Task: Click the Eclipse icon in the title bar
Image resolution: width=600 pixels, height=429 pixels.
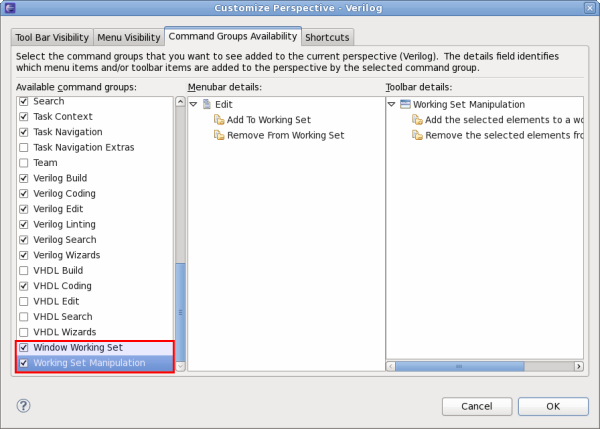Action: point(10,8)
